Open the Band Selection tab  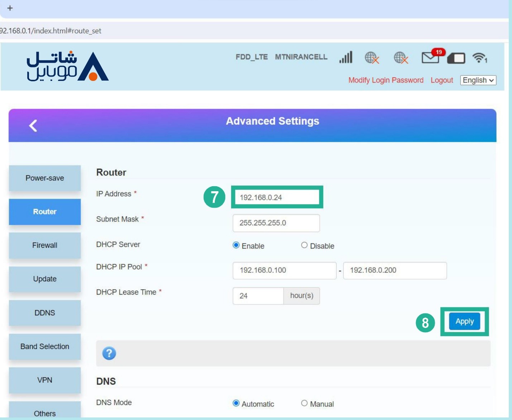coord(45,347)
